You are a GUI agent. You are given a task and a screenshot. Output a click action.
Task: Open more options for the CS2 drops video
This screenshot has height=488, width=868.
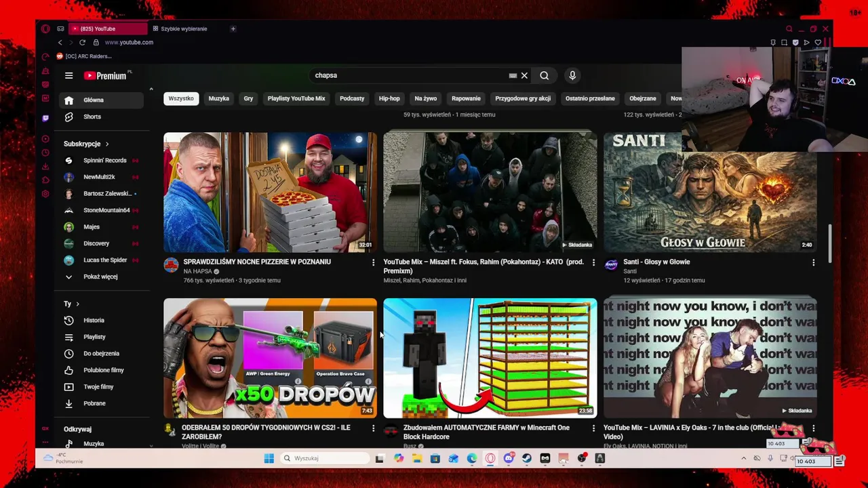[373, 428]
